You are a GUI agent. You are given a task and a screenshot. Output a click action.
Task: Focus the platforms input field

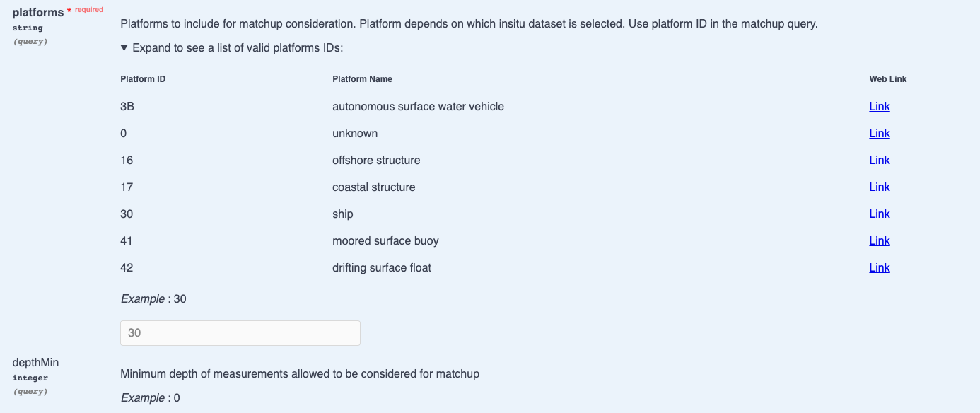[x=240, y=333]
